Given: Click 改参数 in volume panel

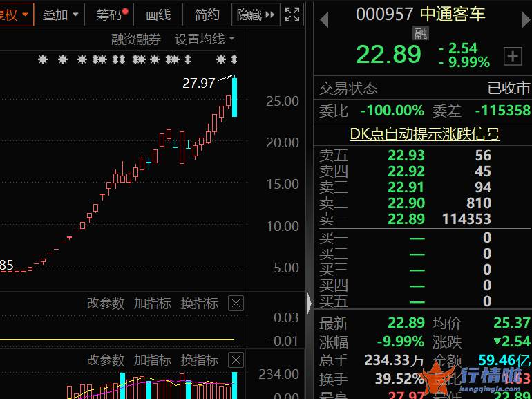Looking at the screenshot, I should [106, 360].
